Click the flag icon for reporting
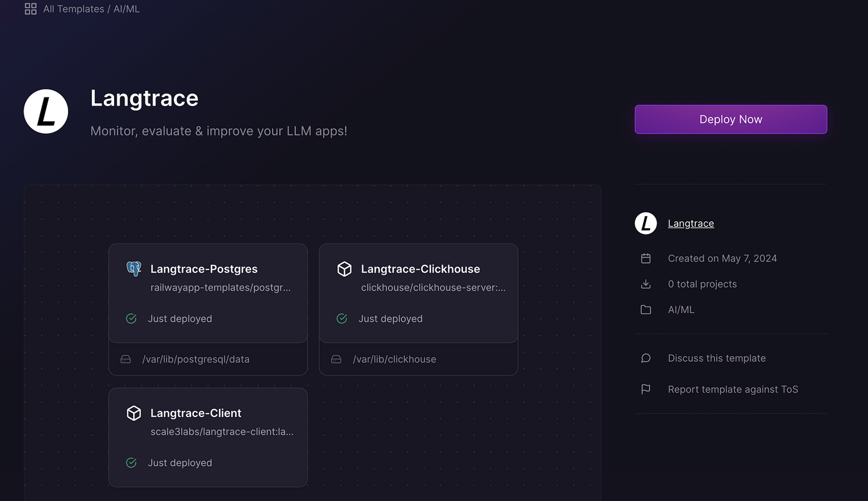The height and width of the screenshot is (501, 868). coord(646,389)
